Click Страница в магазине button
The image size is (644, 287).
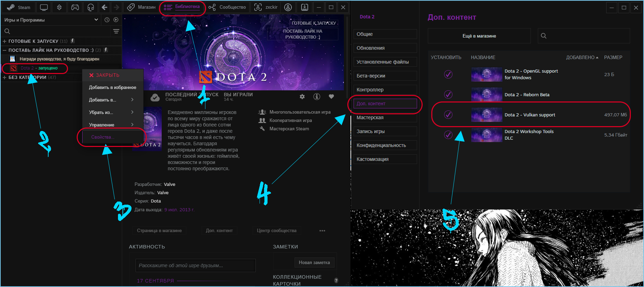159,231
